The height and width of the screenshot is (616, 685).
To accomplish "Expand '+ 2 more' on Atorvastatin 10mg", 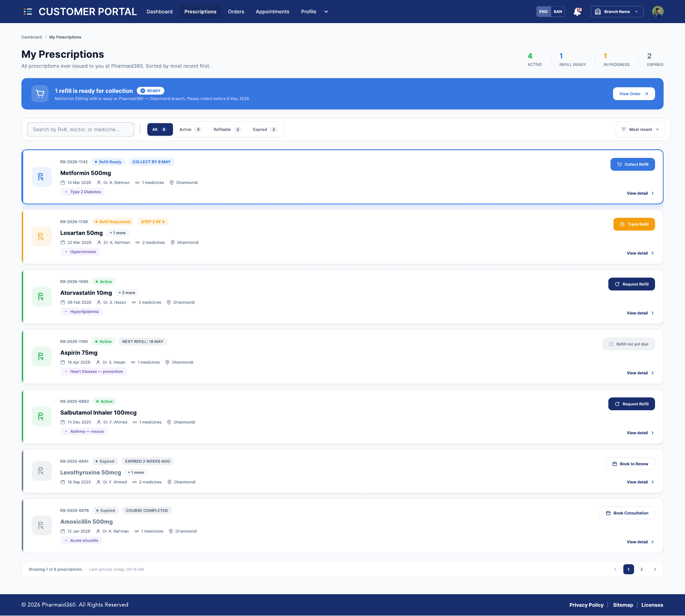I will coord(127,293).
